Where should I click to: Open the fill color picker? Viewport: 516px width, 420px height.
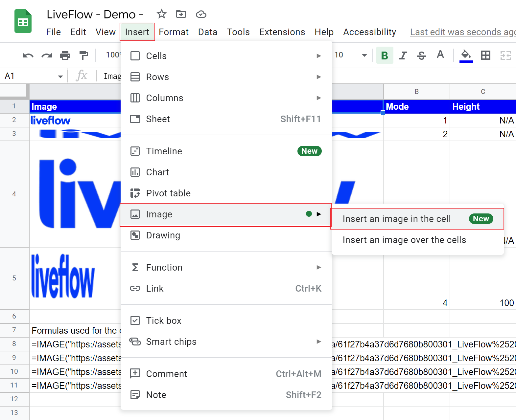point(466,55)
